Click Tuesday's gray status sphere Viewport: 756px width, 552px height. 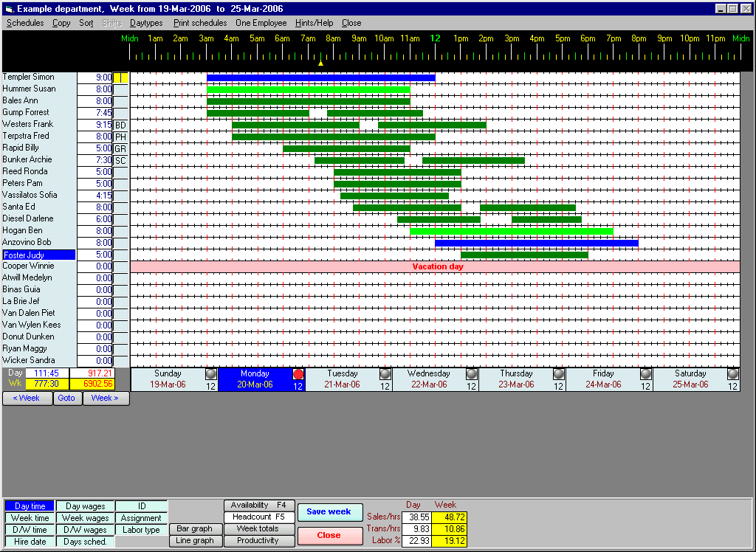point(385,375)
